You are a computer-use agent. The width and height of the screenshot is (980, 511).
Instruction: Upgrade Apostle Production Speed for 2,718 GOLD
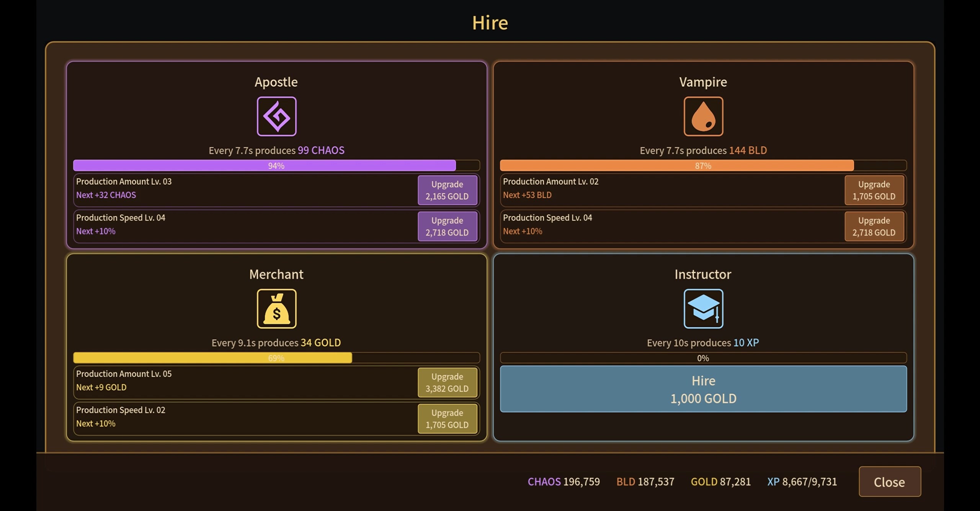(x=447, y=226)
